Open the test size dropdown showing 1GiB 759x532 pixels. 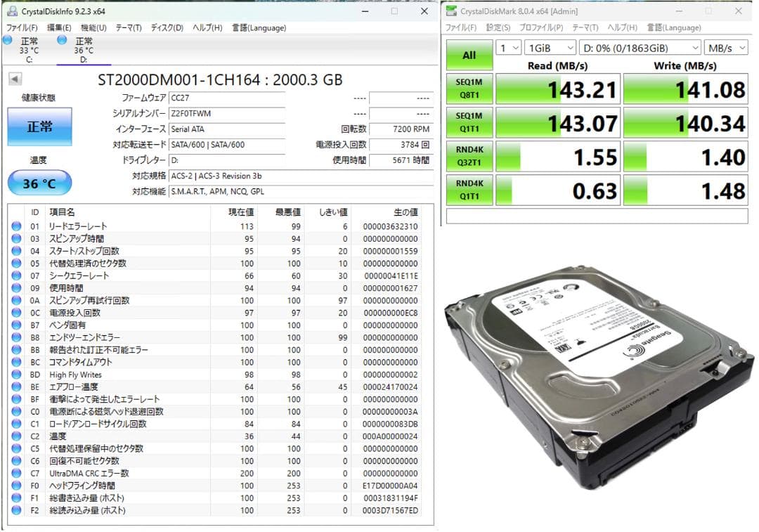coord(550,47)
